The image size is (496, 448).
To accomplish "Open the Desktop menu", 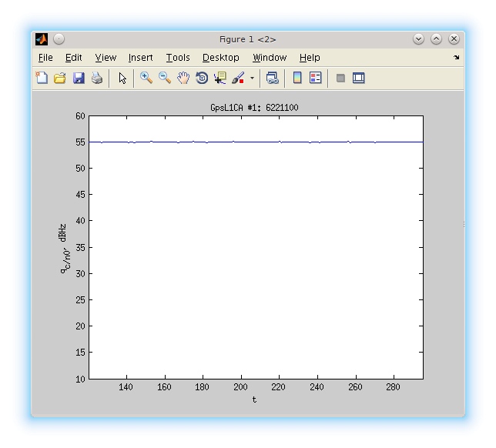I will click(x=221, y=58).
